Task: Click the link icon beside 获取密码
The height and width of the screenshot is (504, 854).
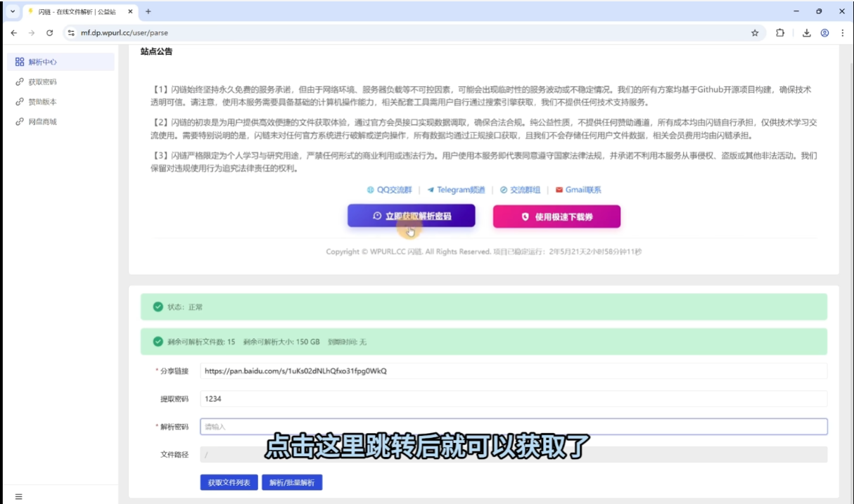Action: (x=19, y=82)
